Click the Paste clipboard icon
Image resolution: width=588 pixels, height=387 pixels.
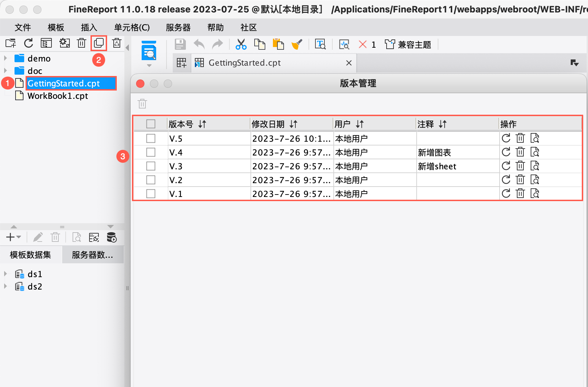[278, 44]
